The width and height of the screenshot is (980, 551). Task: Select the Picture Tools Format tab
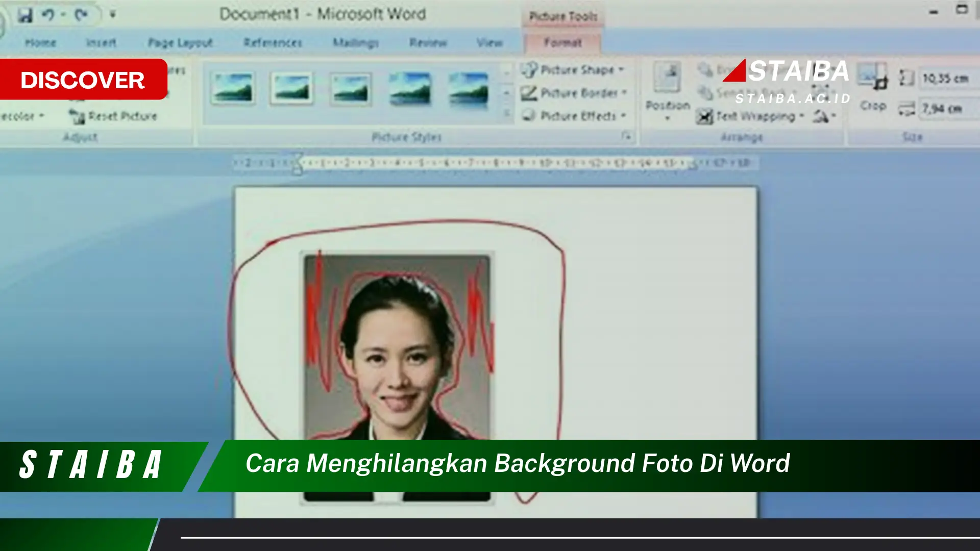(x=562, y=43)
